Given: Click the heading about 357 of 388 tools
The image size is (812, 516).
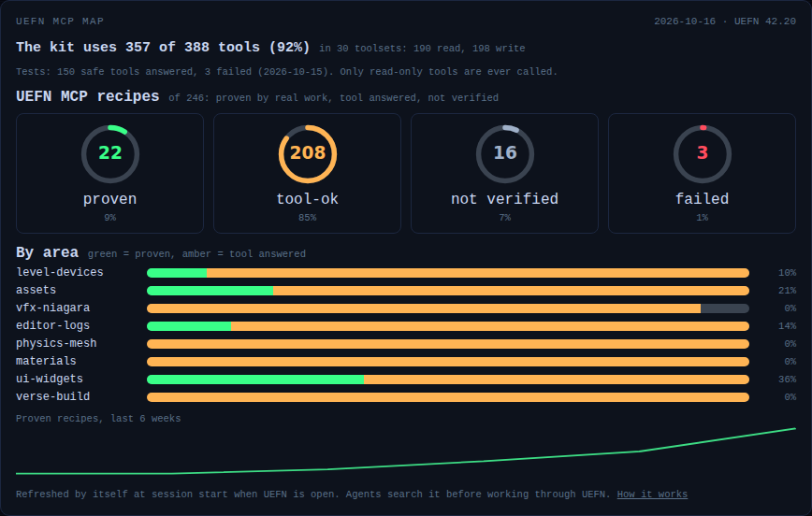Looking at the screenshot, I should [163, 47].
